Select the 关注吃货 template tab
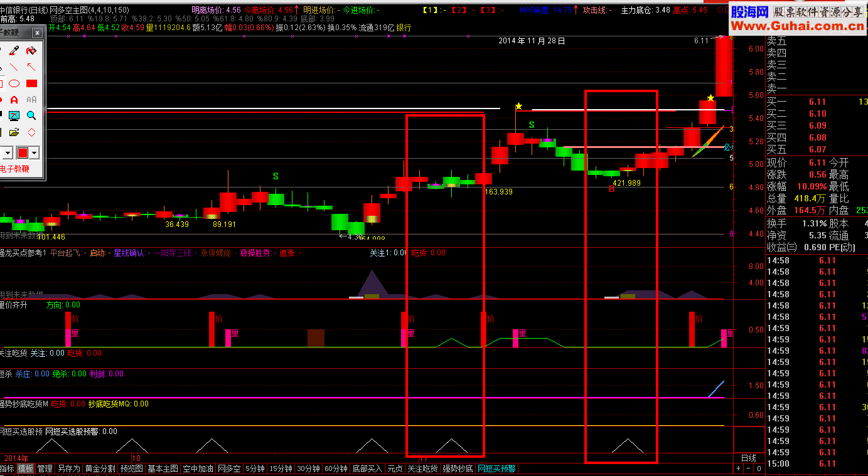 click(422, 468)
